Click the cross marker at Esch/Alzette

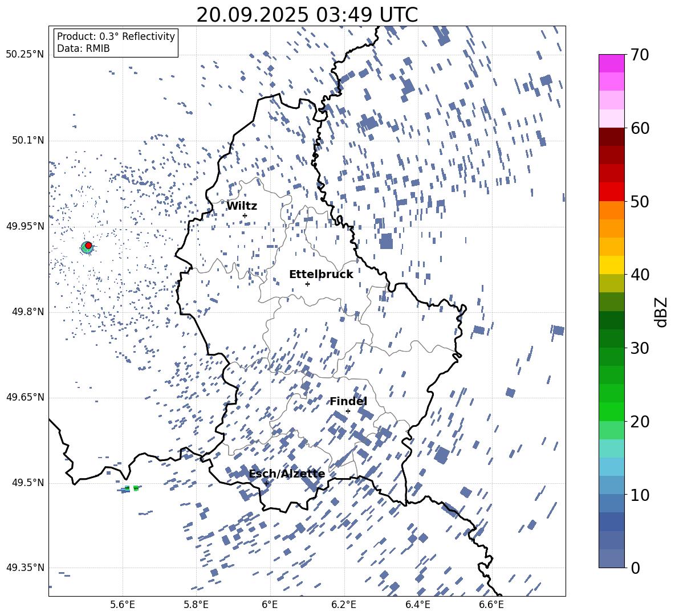pos(266,483)
